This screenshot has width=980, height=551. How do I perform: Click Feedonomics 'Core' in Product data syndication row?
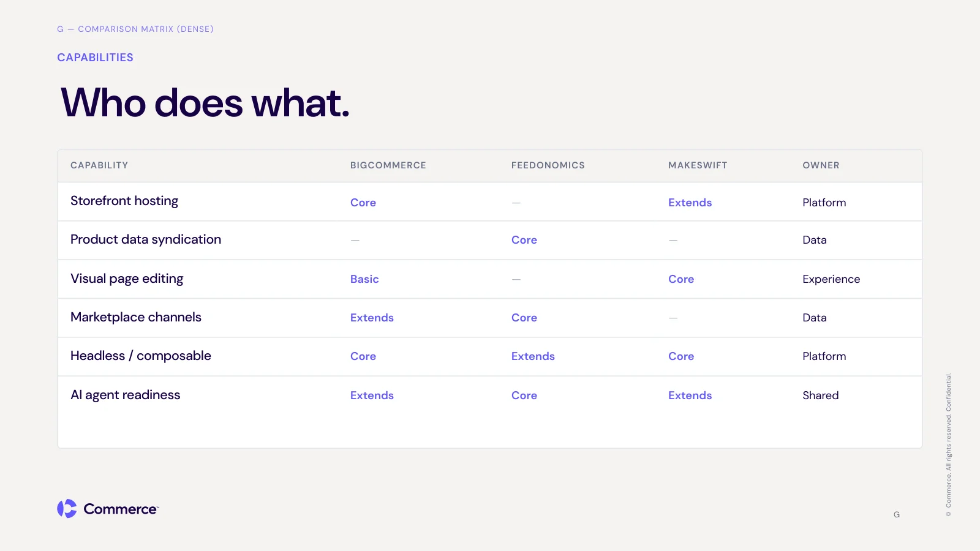point(524,240)
